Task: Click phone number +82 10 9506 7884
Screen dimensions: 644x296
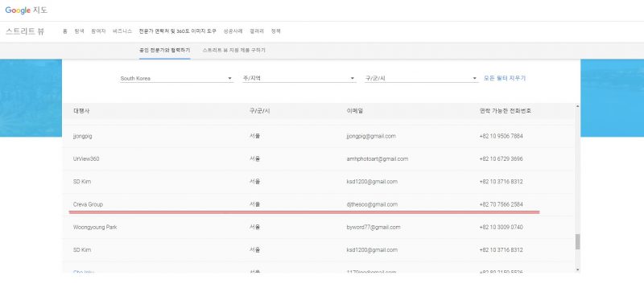Action: click(501, 136)
